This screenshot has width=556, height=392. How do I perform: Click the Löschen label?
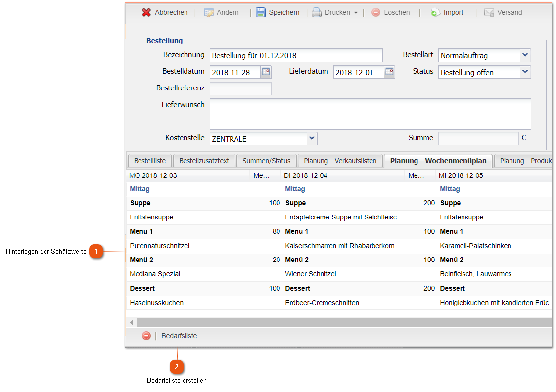click(397, 12)
